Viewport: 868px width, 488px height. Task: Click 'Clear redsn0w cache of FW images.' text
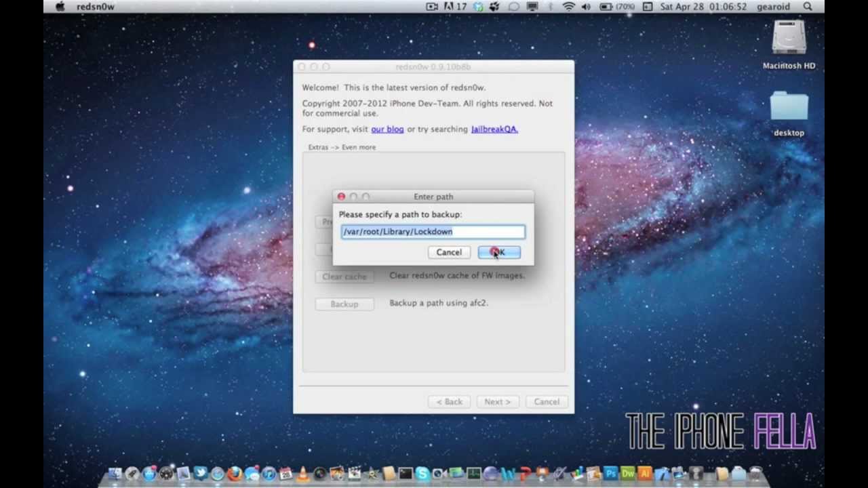(x=457, y=275)
